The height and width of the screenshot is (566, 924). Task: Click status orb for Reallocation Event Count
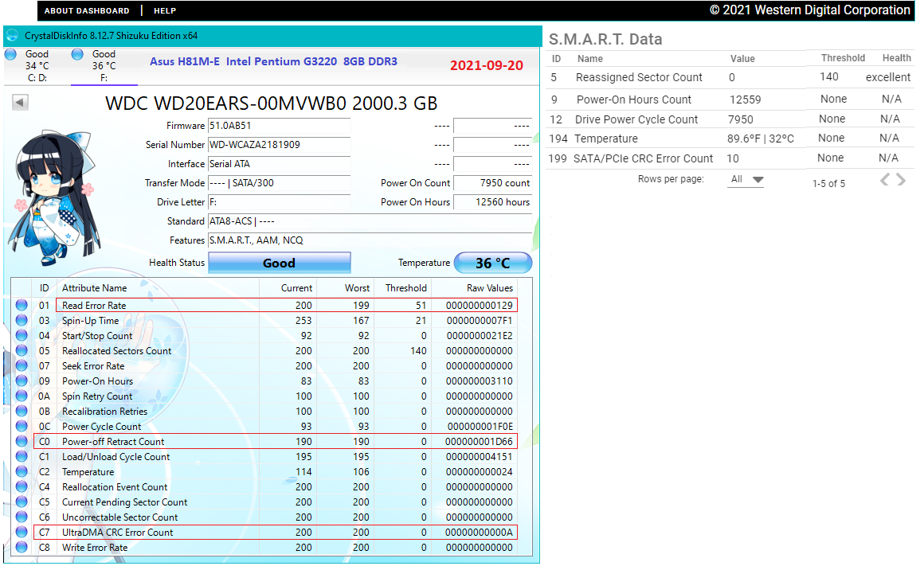[x=22, y=486]
